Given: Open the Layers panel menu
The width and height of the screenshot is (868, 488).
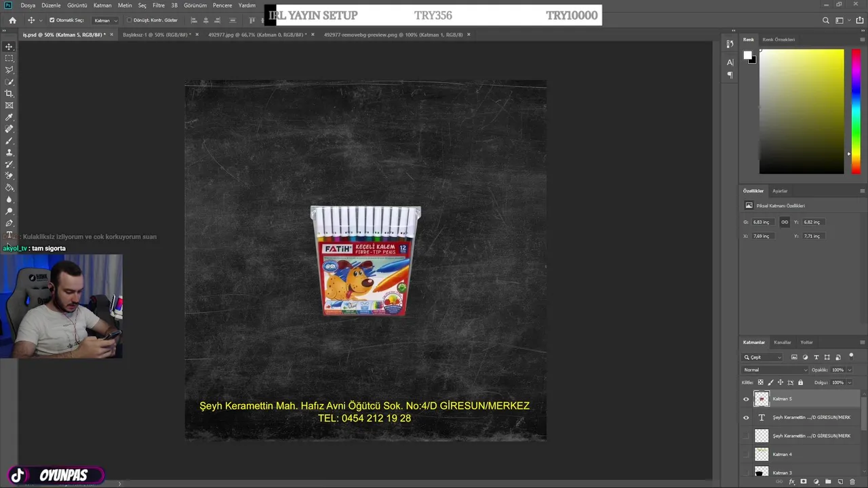Looking at the screenshot, I should click(x=862, y=342).
